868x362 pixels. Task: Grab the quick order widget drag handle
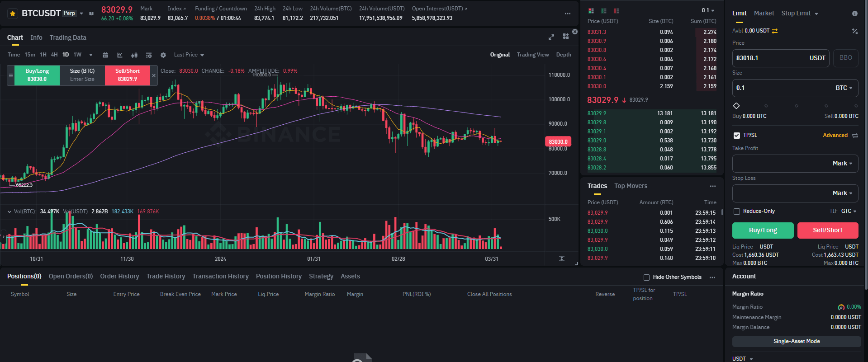[x=11, y=75]
